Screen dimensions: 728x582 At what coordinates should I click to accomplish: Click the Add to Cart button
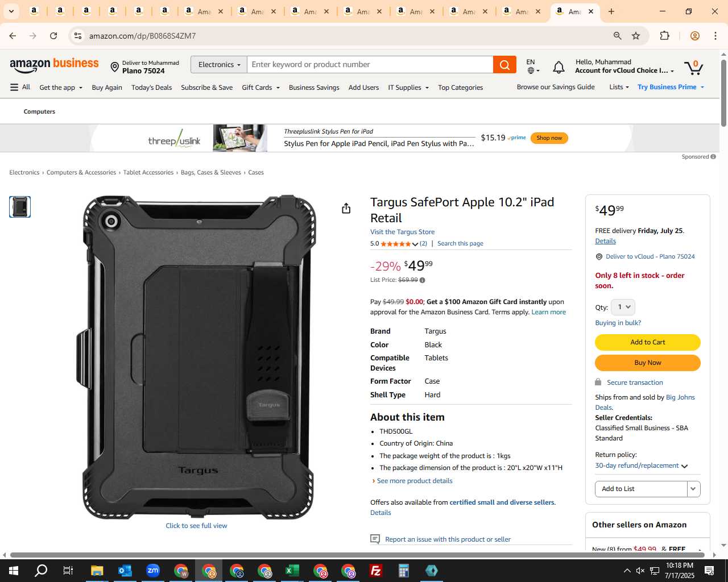coord(648,342)
